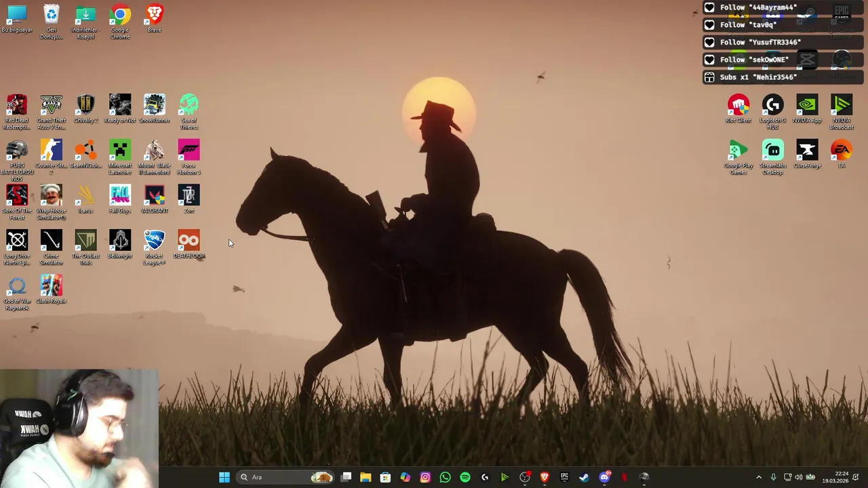
Task: Open Spotify from the taskbar
Action: 465,477
